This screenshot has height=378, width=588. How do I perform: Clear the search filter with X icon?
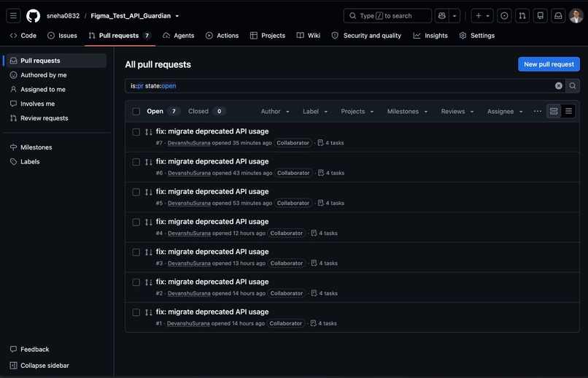[x=558, y=86]
